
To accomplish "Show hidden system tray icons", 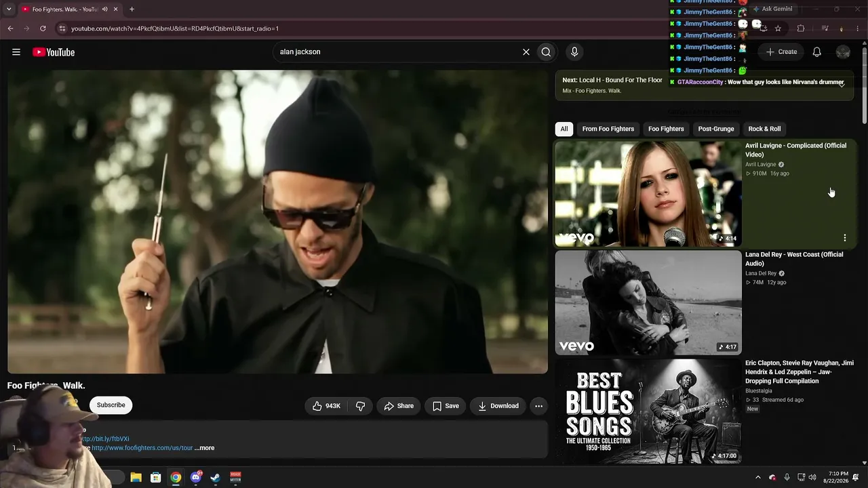I will click(758, 478).
